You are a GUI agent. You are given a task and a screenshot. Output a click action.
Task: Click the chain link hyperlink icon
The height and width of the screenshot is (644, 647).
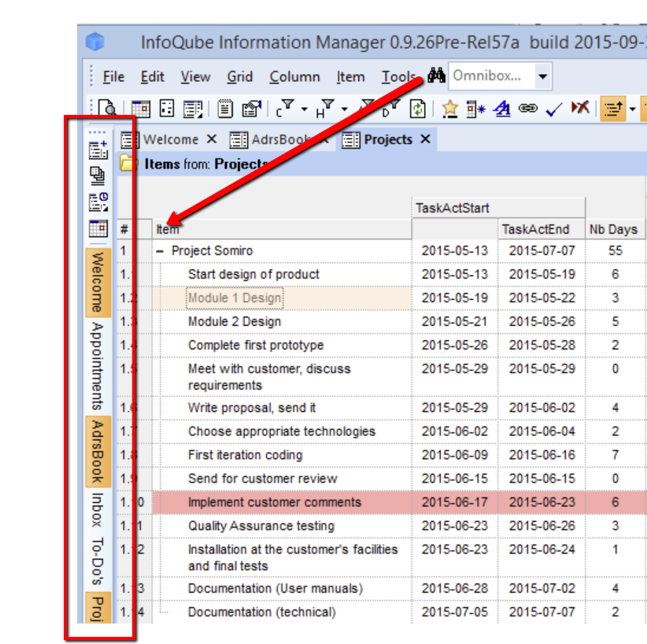[x=527, y=108]
